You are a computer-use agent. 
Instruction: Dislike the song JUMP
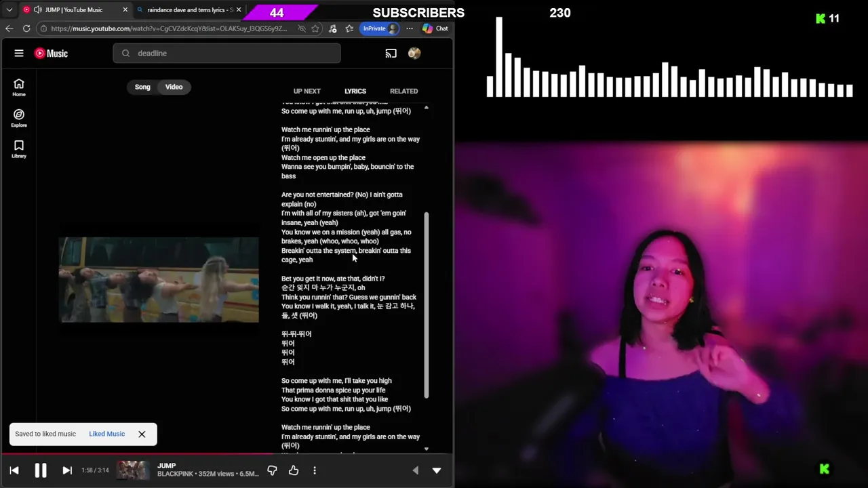click(272, 470)
